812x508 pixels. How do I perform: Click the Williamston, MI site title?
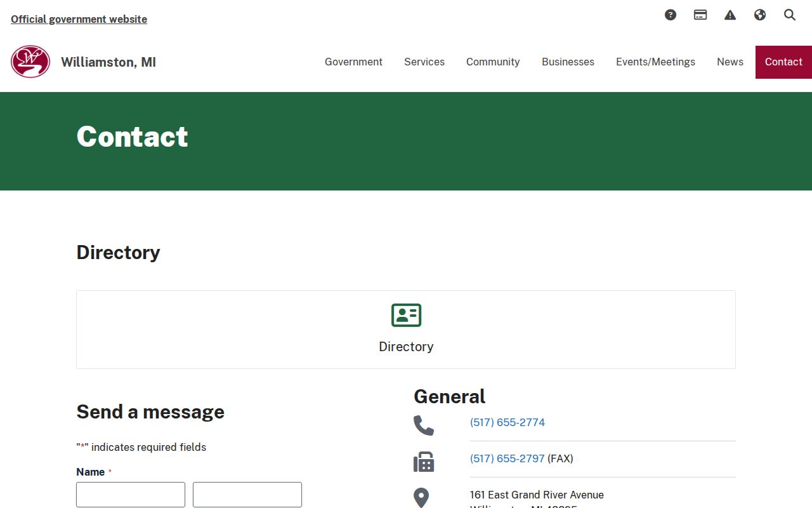click(108, 62)
